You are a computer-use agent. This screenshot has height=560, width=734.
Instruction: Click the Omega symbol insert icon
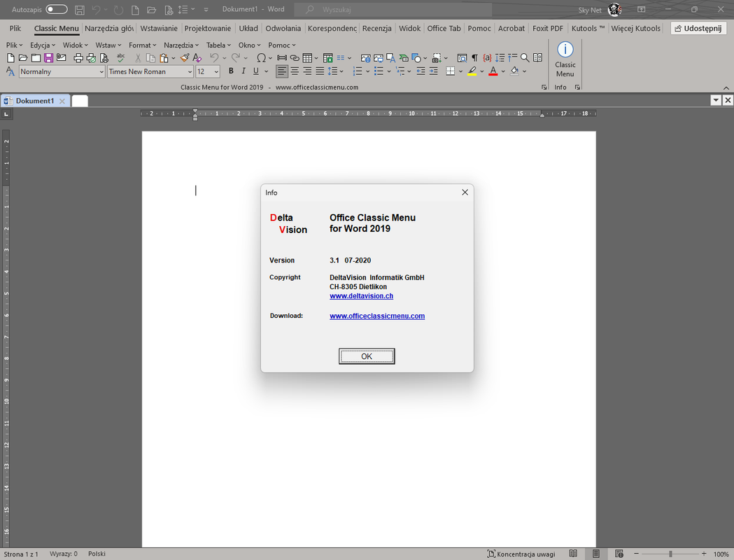point(261,58)
